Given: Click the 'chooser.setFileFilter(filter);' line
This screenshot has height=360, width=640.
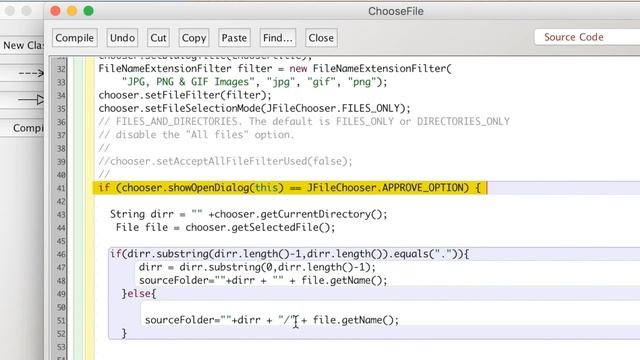Looking at the screenshot, I should pos(185,95).
